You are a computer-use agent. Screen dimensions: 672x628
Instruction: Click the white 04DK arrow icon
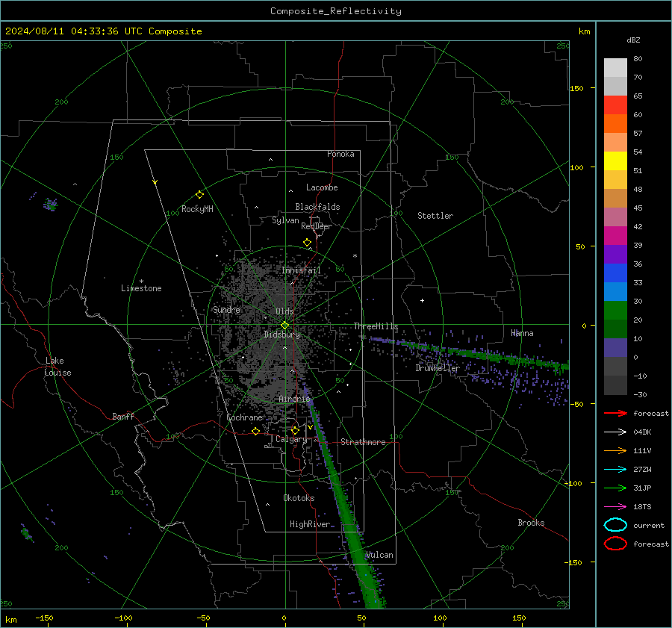(615, 432)
